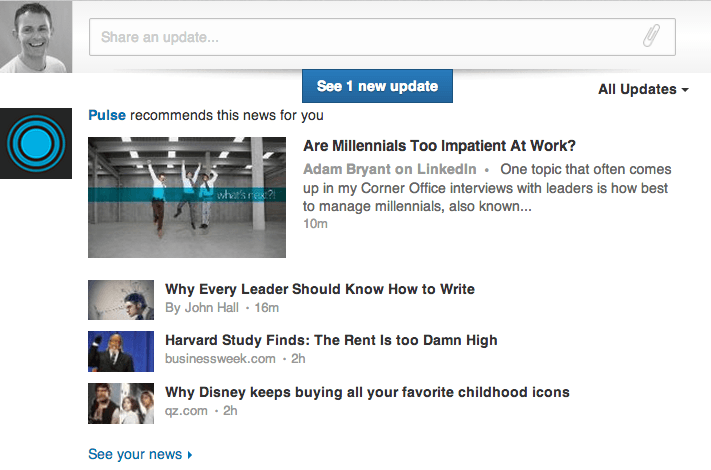Image resolution: width=711 pixels, height=470 pixels.
Task: Open the All Updates dropdown
Action: tap(643, 89)
